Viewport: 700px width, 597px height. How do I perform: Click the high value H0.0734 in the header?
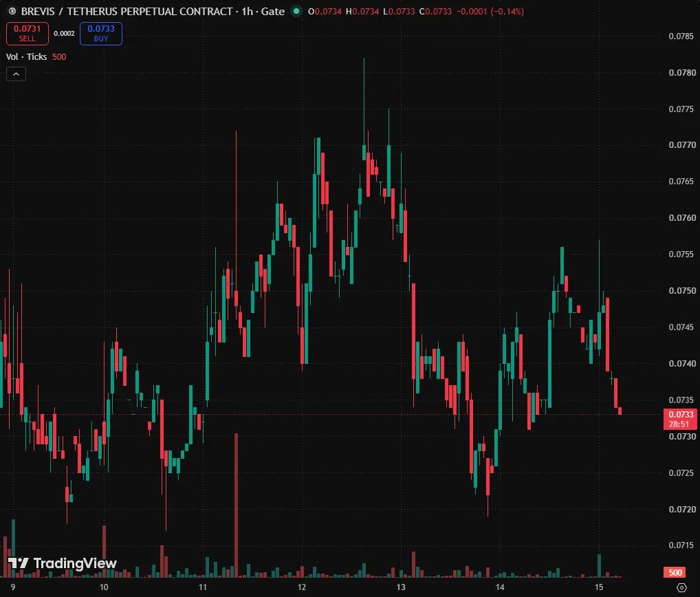(x=362, y=11)
